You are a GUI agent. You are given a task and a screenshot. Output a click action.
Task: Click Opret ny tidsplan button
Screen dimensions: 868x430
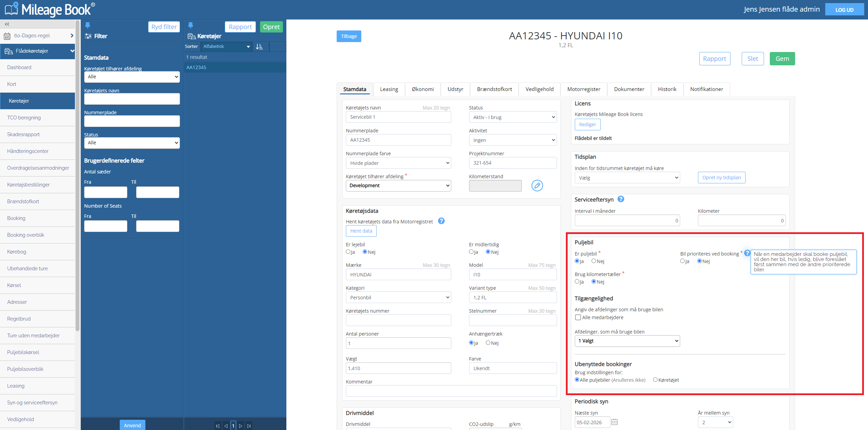(722, 178)
